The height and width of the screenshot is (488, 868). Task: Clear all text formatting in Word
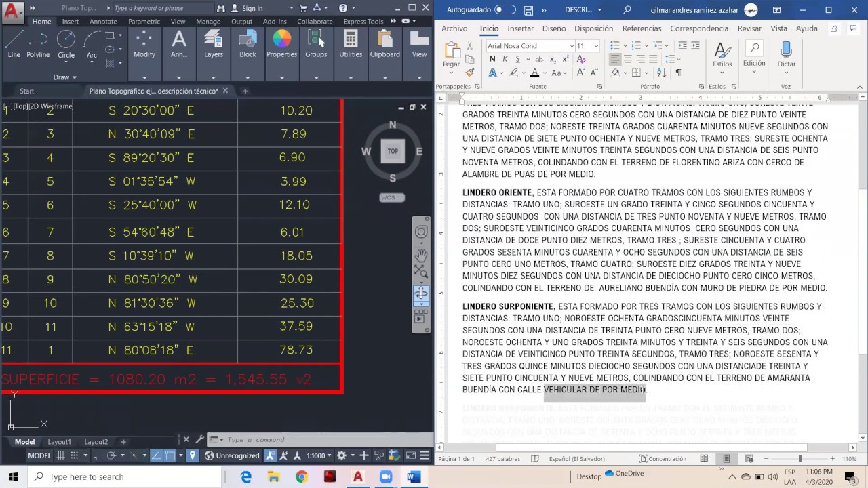(581, 60)
